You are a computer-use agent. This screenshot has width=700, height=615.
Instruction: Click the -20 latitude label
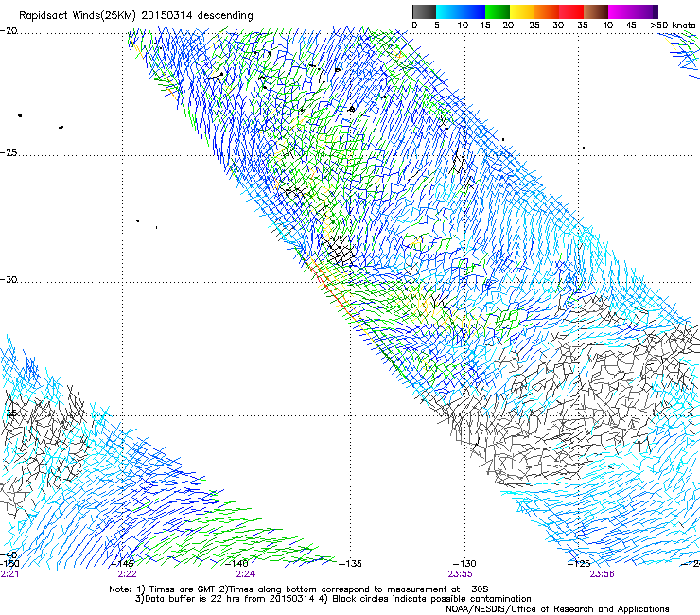[x=9, y=31]
